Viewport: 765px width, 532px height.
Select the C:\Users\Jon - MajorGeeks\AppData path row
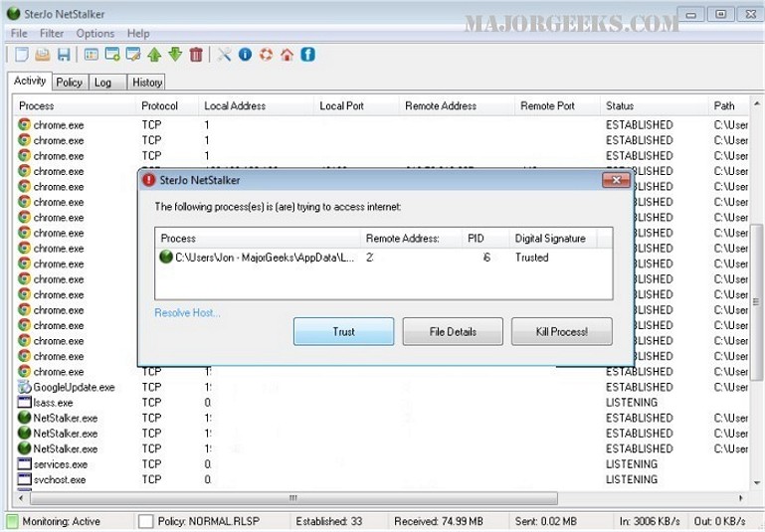(x=383, y=257)
